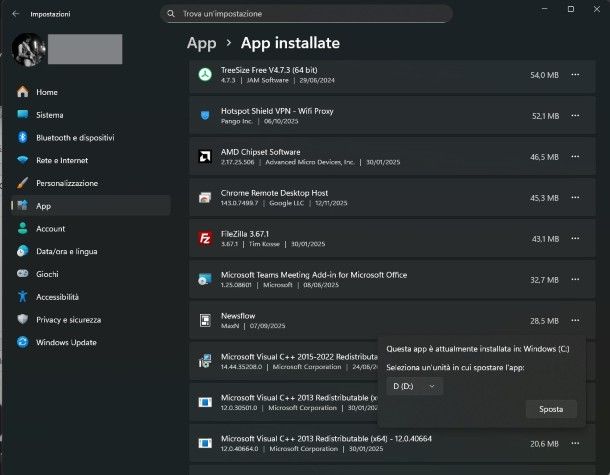610x475 pixels.
Task: Select the FileZilla 3.67.1 app name
Action: point(245,234)
